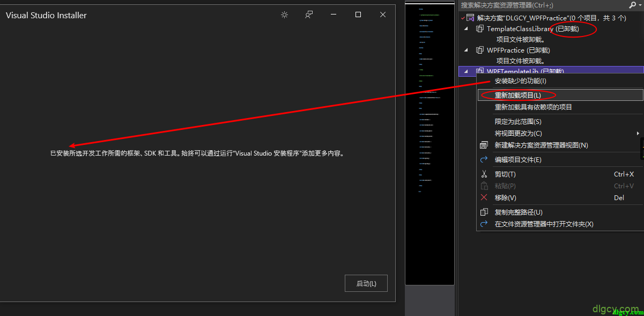Click the open folder arrow icon

point(484,224)
